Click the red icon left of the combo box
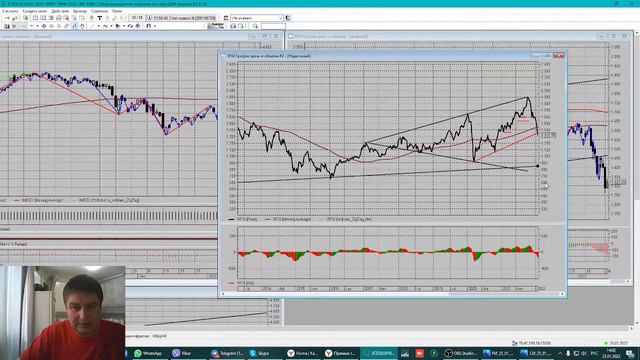Screen dimensions: 640x360 [x=226, y=18]
